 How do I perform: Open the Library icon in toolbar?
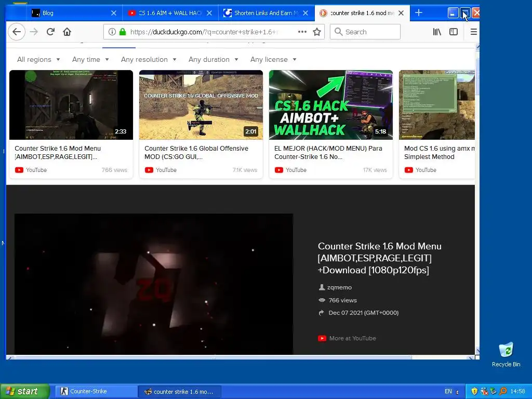[x=437, y=32]
